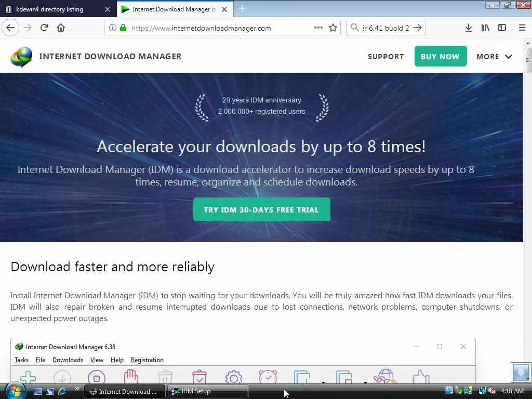Select the Internet Download Manager tab

[x=175, y=9]
